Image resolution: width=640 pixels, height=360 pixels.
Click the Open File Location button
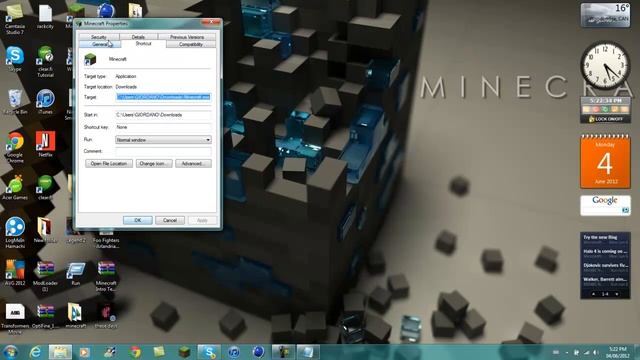click(109, 164)
